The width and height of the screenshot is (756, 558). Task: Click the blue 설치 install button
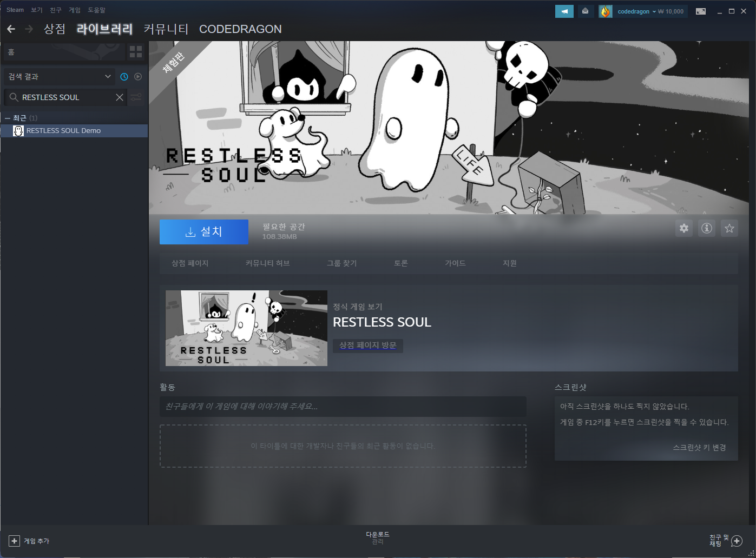204,231
